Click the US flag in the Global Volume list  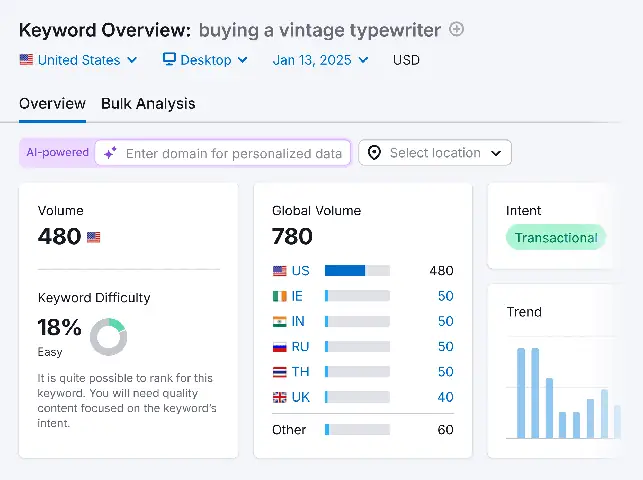pyautogui.click(x=280, y=271)
